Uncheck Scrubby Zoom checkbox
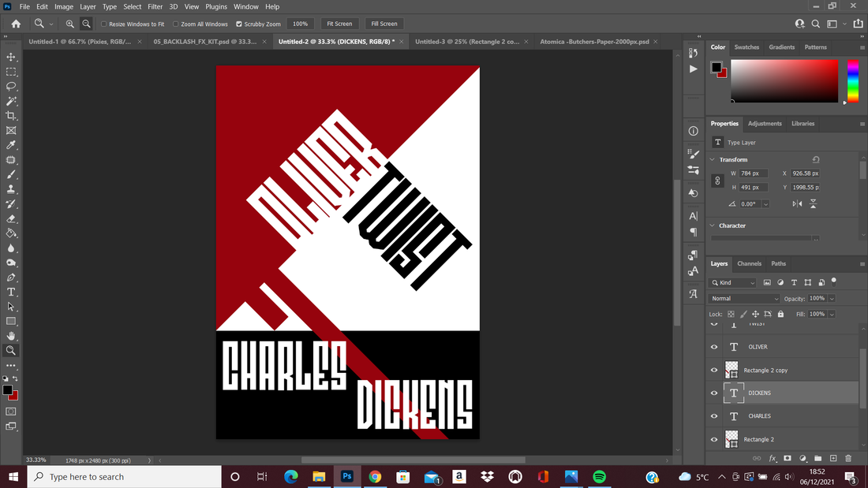Viewport: 868px width, 488px height. tap(239, 24)
